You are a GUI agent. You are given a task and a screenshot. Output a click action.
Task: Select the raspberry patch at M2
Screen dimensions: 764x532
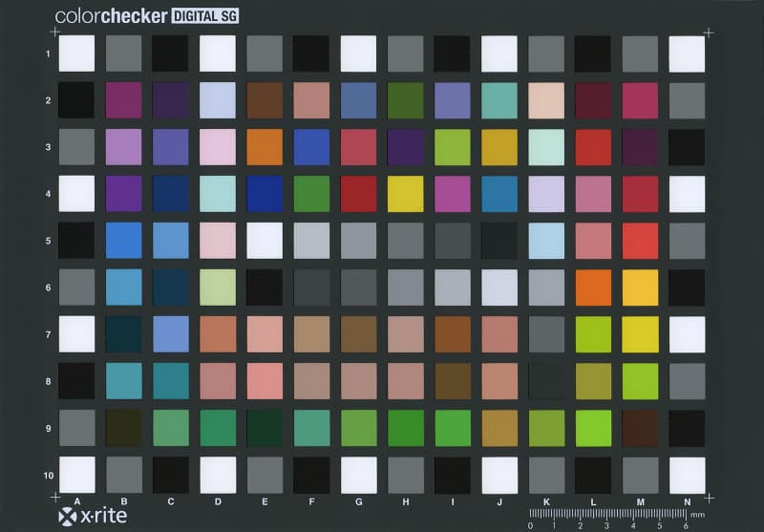(x=640, y=100)
